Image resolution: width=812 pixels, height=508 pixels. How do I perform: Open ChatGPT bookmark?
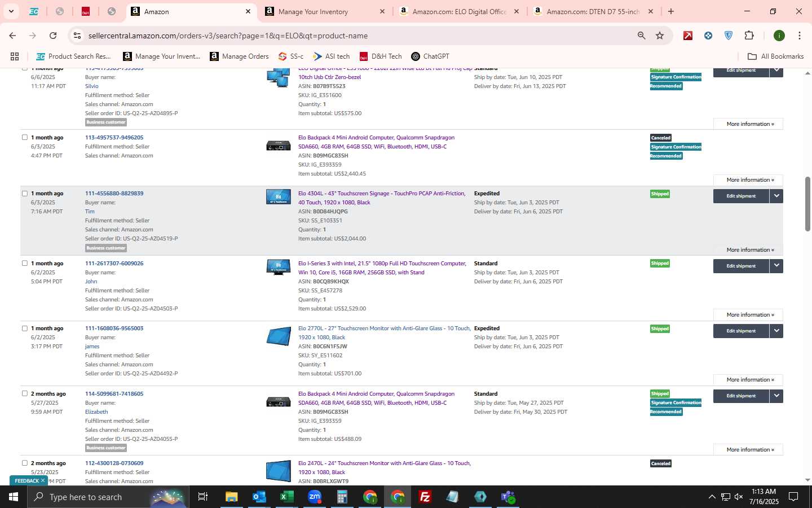click(430, 56)
